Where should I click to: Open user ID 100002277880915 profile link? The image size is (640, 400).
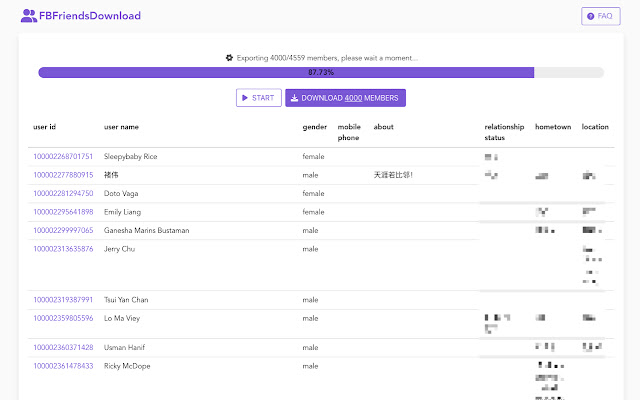[x=63, y=175]
